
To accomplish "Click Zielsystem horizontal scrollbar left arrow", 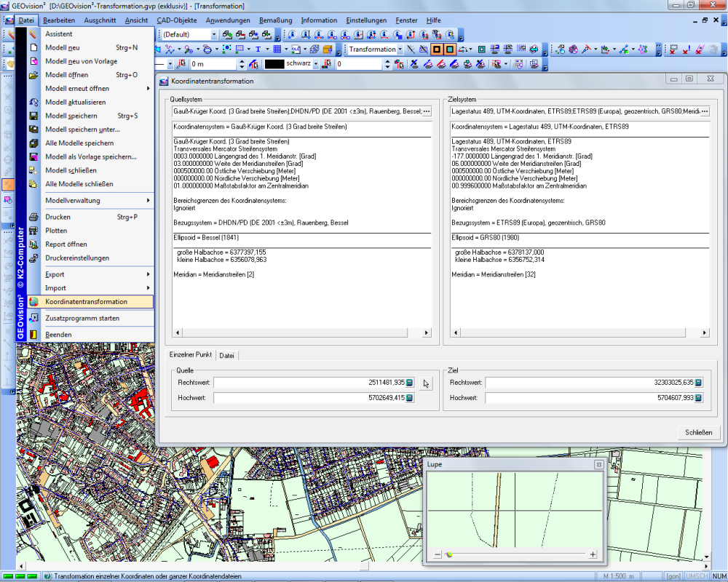I will [x=456, y=332].
